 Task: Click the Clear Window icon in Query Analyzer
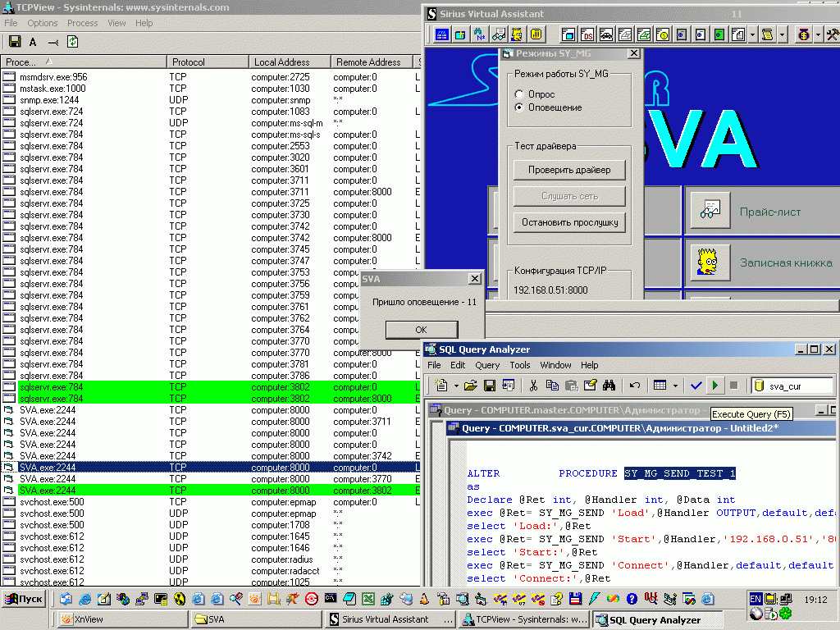(x=590, y=386)
